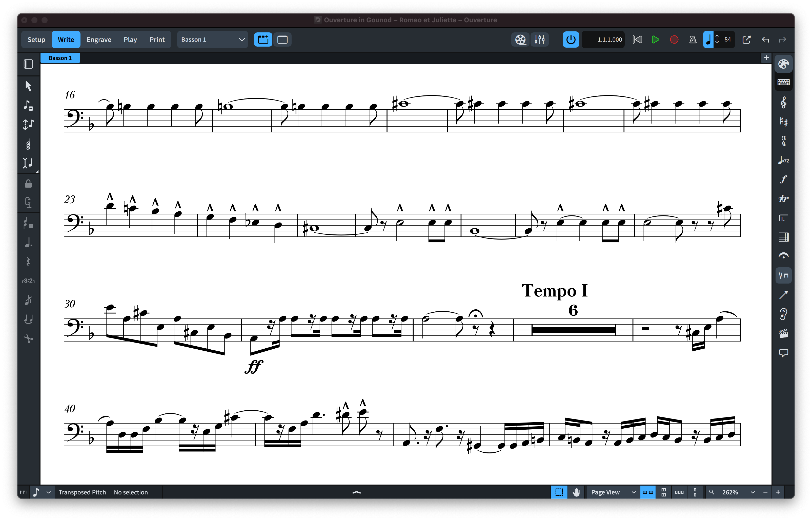Toggle full screen view button
The width and height of the screenshot is (812, 520).
coord(282,39)
